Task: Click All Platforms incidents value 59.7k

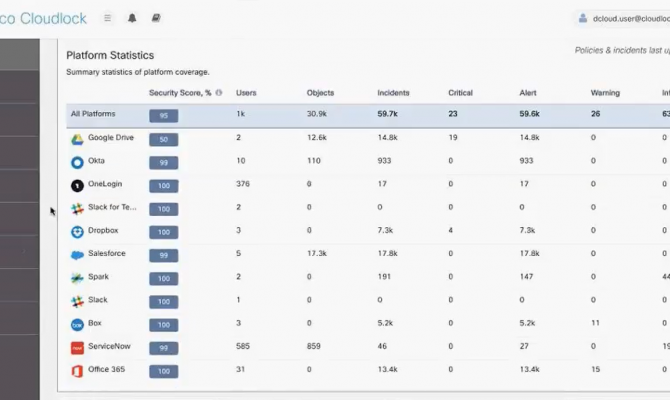Action: point(388,114)
